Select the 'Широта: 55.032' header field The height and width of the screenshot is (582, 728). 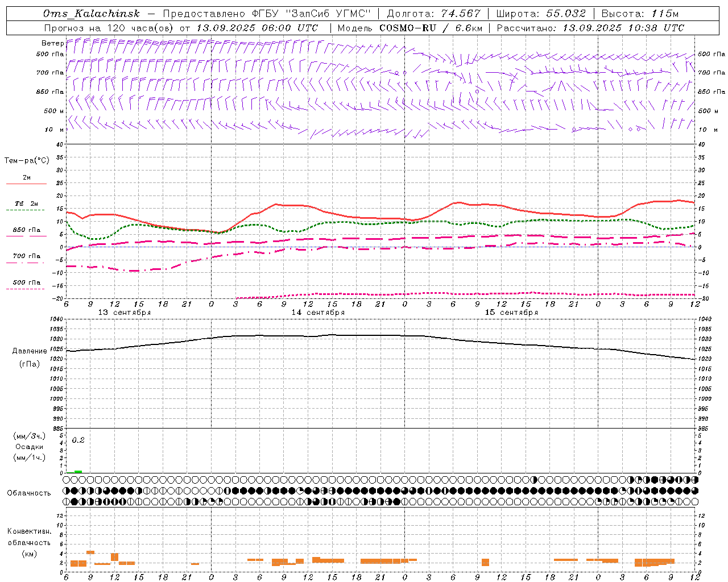point(541,14)
